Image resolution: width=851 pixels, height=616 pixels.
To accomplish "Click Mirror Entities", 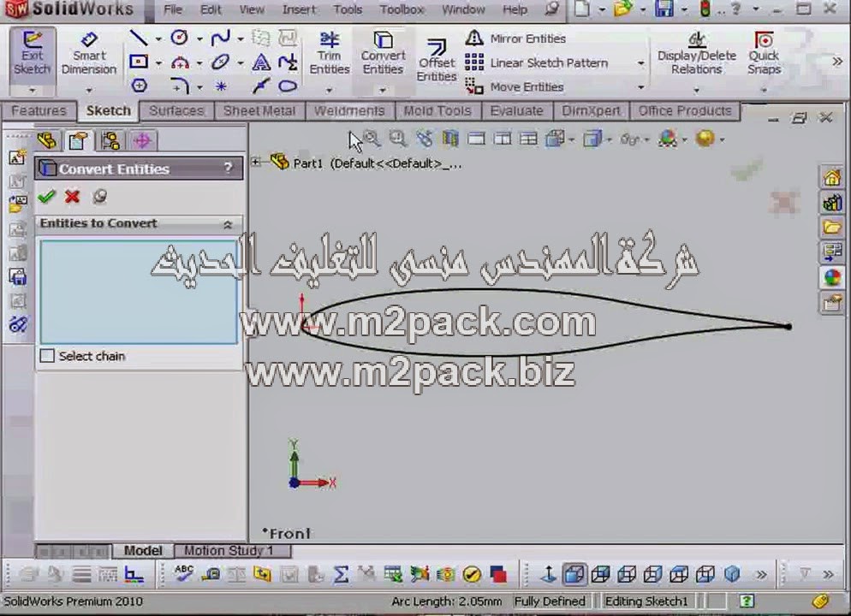I will tap(515, 38).
